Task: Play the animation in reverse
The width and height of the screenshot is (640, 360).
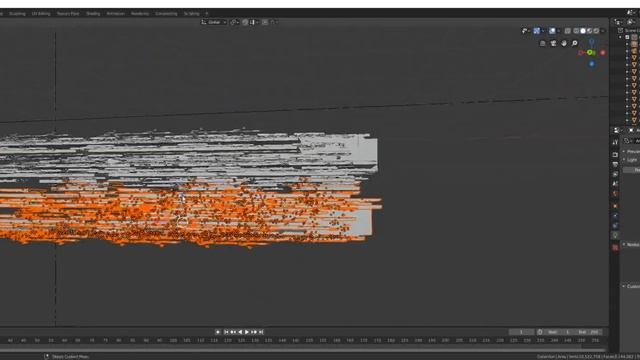Action: point(240,332)
